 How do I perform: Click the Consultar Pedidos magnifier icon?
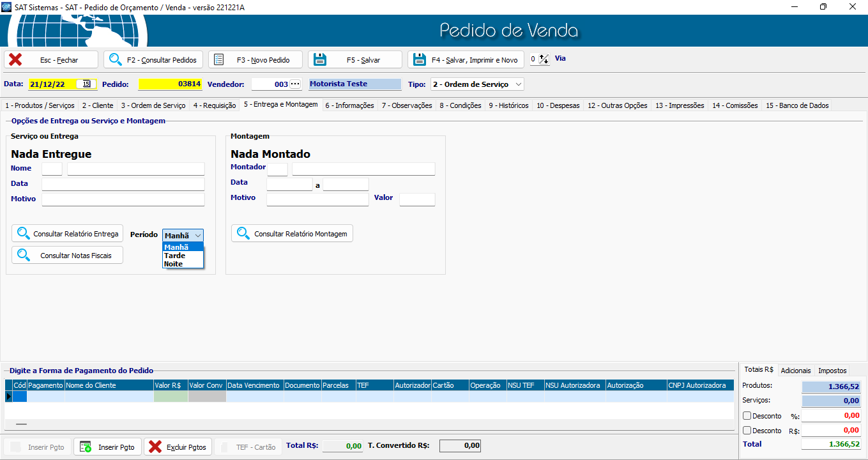point(116,59)
